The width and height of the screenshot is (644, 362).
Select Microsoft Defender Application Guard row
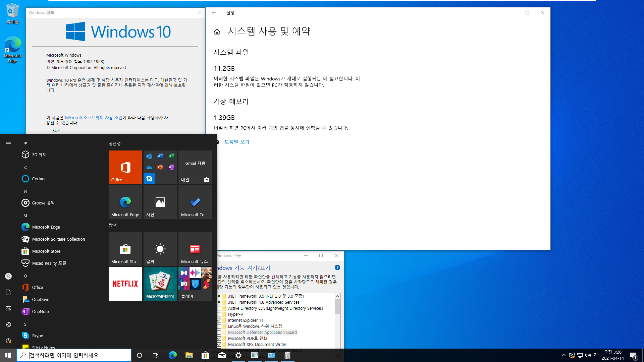point(262,333)
